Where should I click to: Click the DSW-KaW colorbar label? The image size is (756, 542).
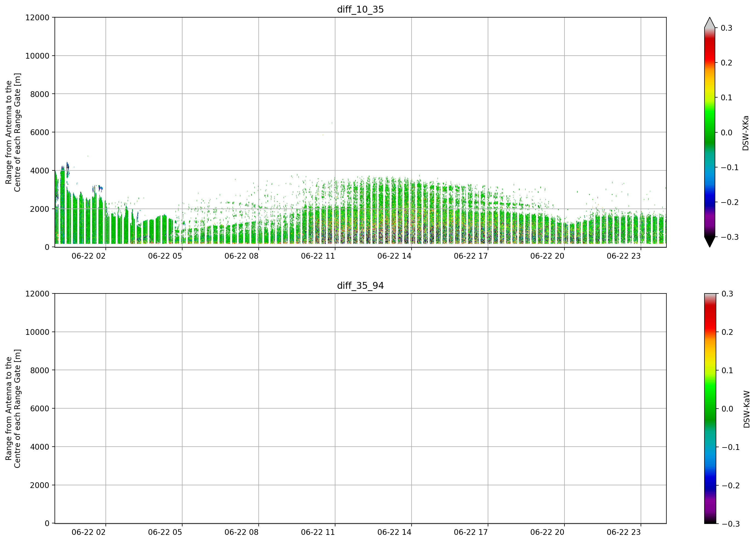point(746,409)
